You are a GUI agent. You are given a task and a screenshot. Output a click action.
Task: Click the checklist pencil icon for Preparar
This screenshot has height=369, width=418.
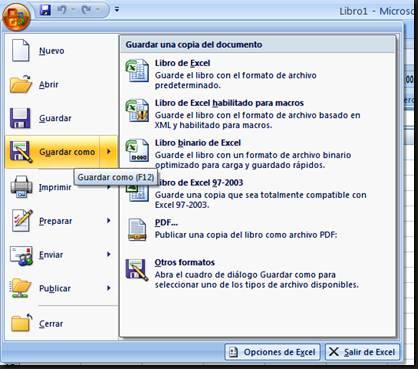[22, 220]
